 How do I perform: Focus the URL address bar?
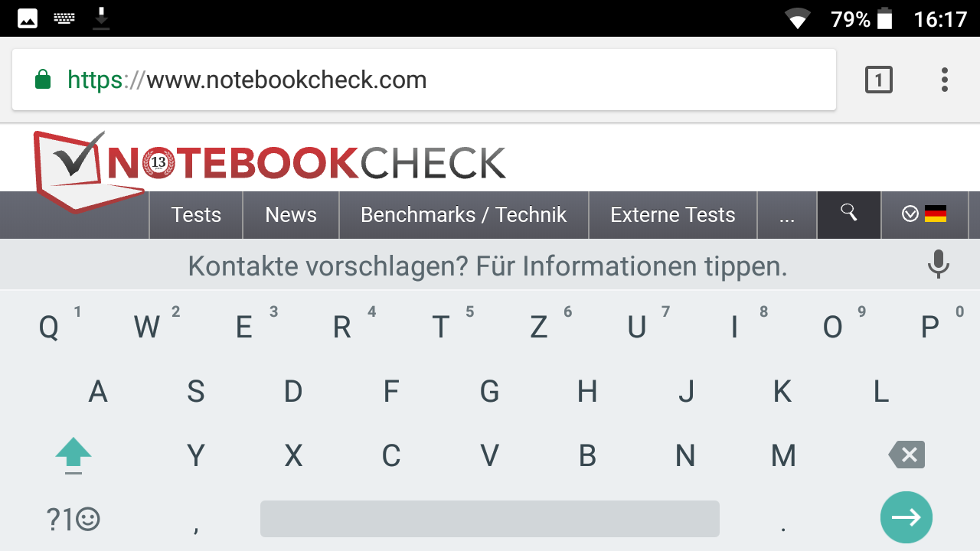tap(424, 80)
